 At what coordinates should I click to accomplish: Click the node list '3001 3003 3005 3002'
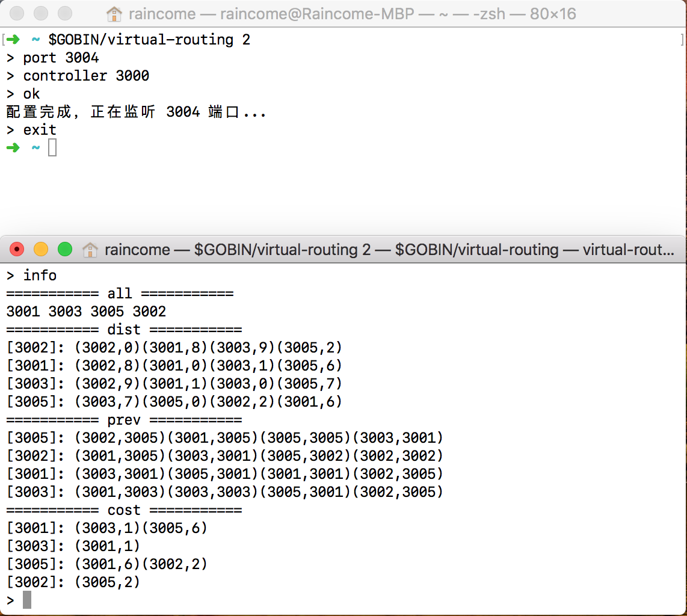(86, 311)
